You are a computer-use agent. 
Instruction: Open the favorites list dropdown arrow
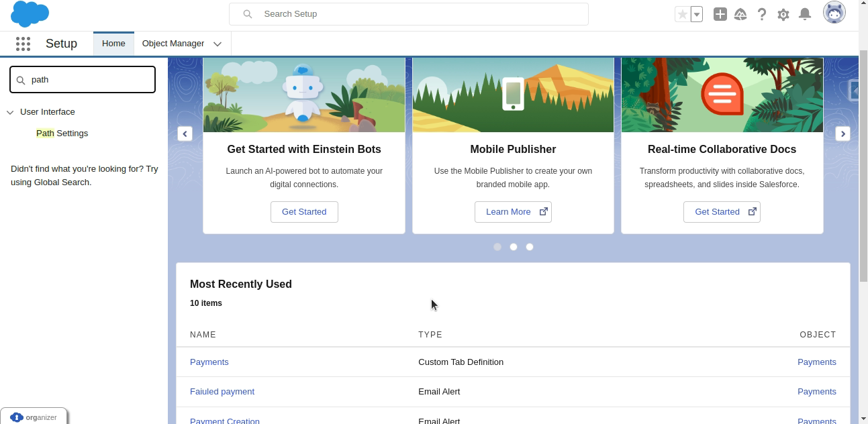(697, 14)
